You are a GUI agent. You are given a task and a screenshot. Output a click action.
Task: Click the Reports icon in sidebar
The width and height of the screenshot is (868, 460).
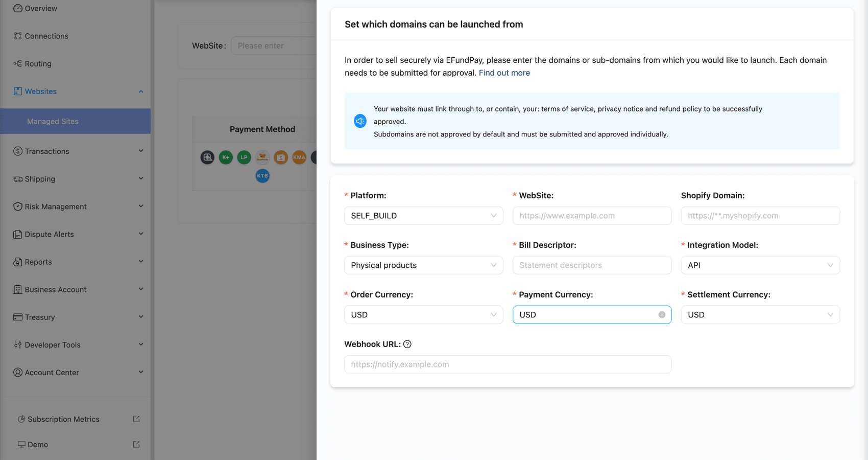18,262
